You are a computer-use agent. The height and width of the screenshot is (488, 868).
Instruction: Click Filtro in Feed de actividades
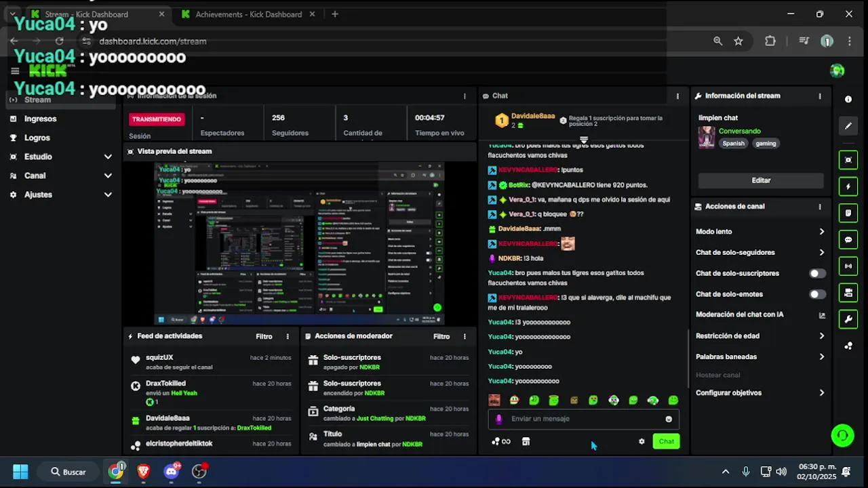click(x=264, y=337)
